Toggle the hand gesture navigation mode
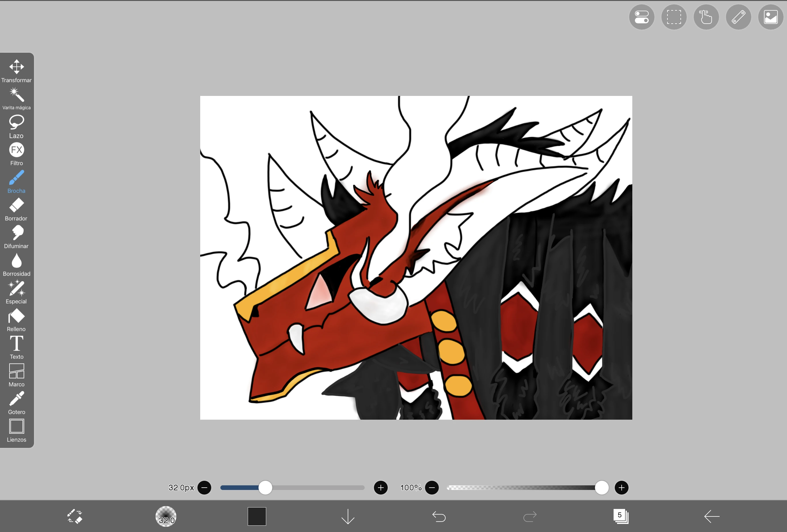787x532 pixels. click(x=706, y=17)
